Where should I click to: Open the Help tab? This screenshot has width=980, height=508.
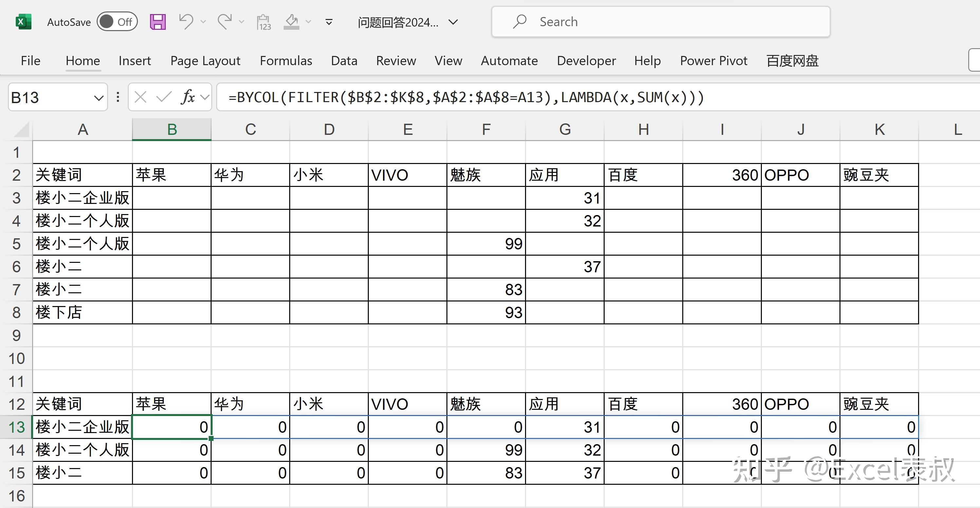(x=648, y=61)
